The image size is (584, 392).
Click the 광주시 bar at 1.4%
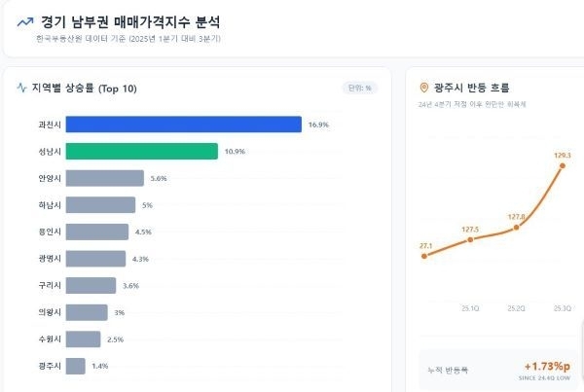(x=75, y=366)
